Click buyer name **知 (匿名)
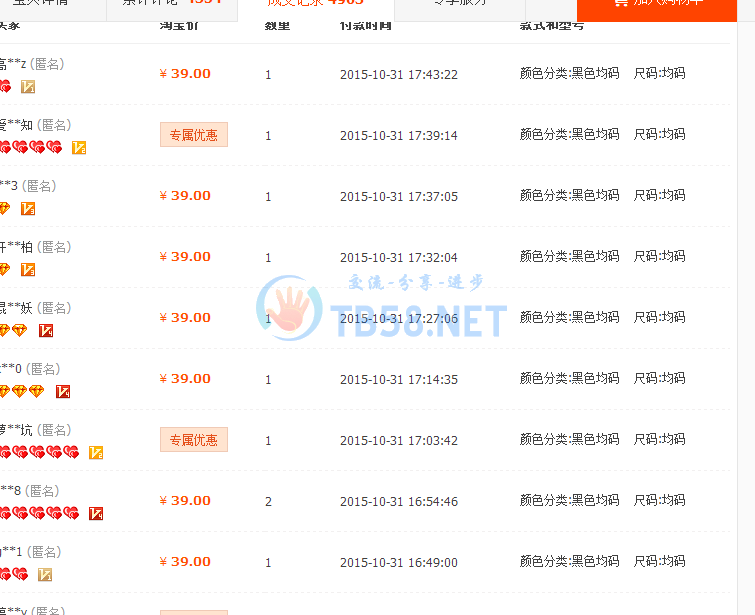 pos(35,125)
